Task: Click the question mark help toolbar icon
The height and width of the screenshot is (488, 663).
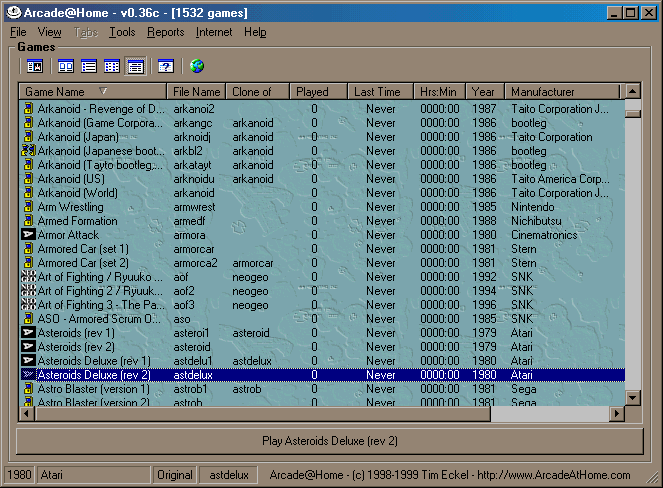Action: coord(166,66)
